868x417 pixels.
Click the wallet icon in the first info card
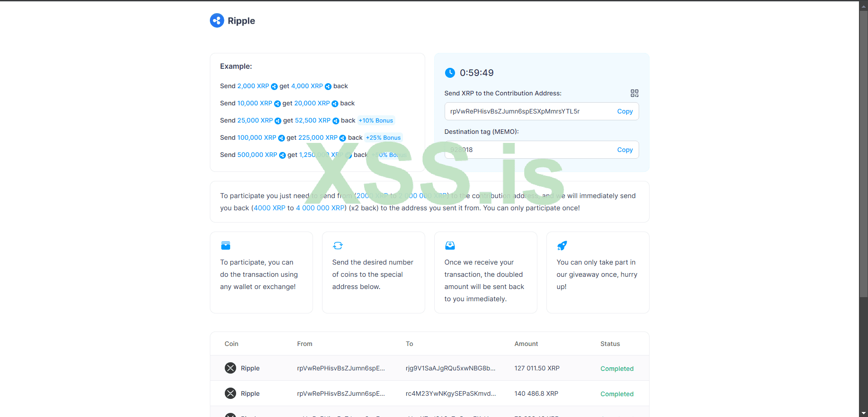(x=226, y=246)
